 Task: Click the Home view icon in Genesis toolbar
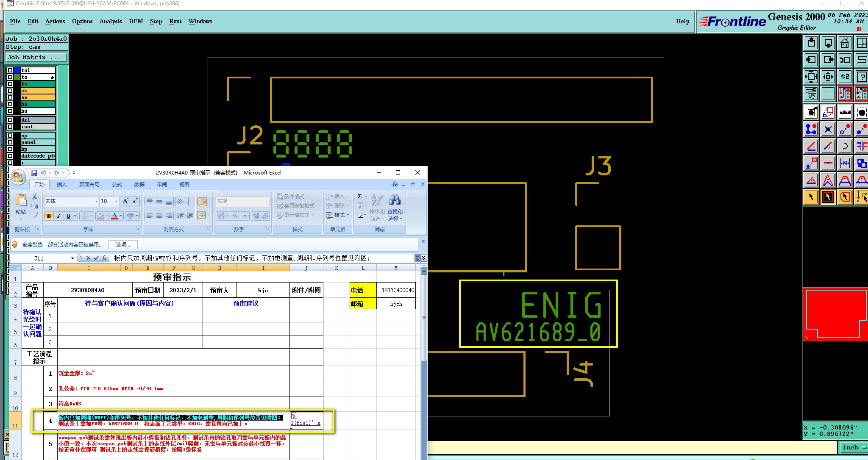845,43
